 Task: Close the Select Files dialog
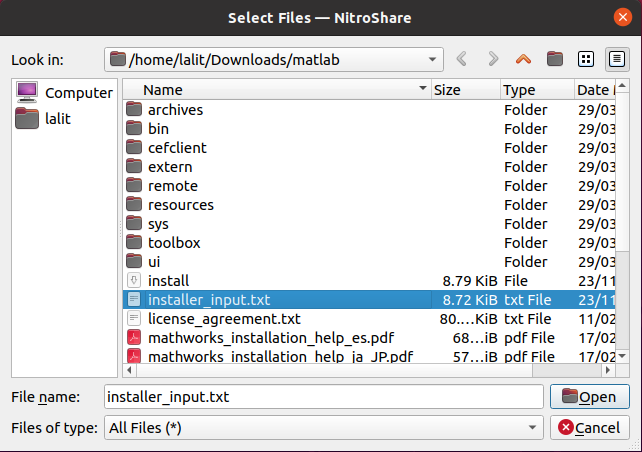pyautogui.click(x=622, y=17)
